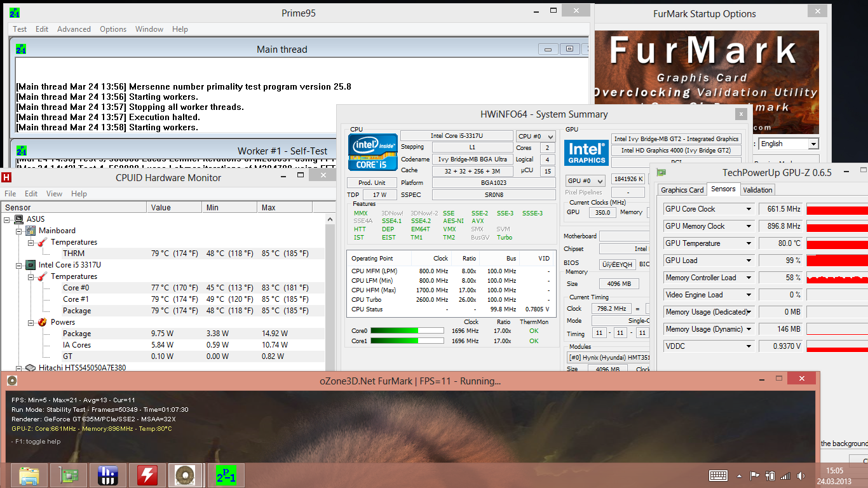The width and height of the screenshot is (868, 488).
Task: Open Prime95 Window menu
Action: pyautogui.click(x=149, y=29)
